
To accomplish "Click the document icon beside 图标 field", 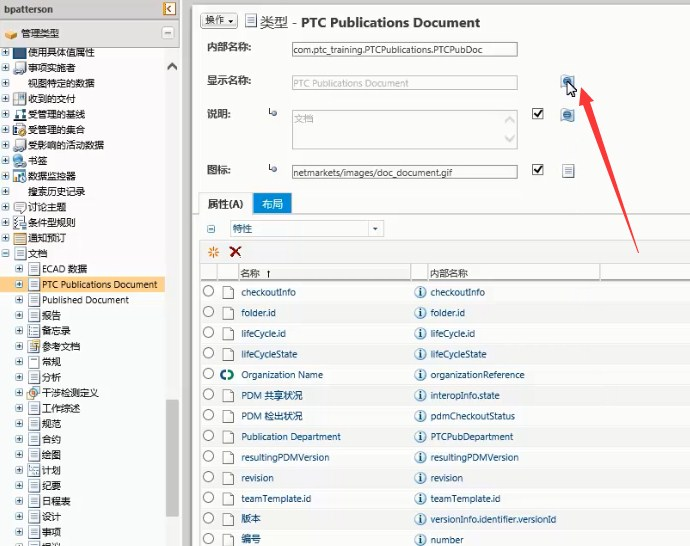I will pyautogui.click(x=568, y=171).
